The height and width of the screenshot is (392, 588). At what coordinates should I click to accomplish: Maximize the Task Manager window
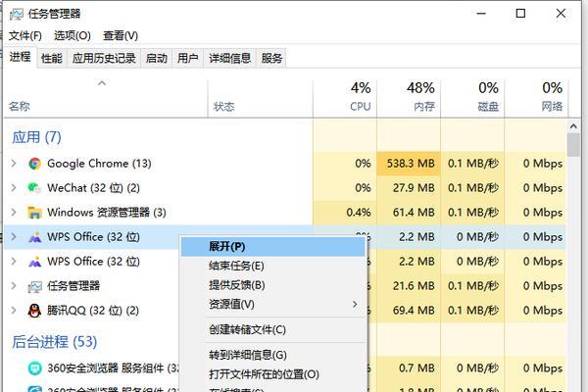520,14
